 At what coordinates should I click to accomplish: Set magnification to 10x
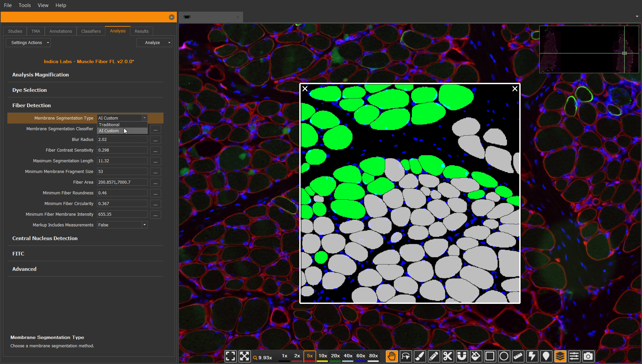coord(322,356)
